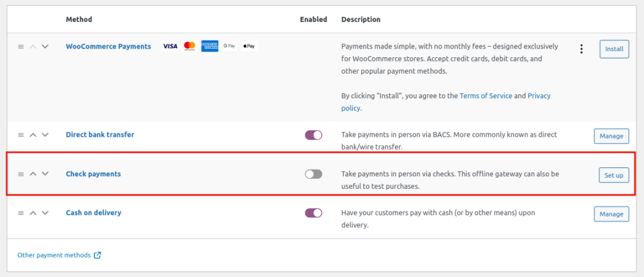Open the Check payments method link
This screenshot has width=644, height=277.
coord(93,174)
